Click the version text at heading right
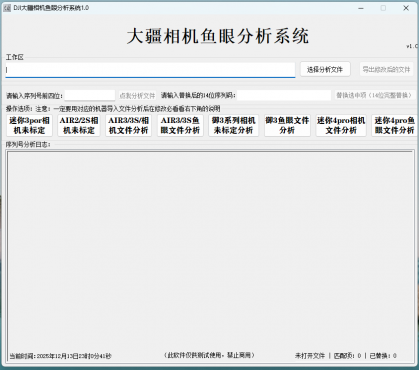Screen dimensions: 419x370 [x=412, y=46]
